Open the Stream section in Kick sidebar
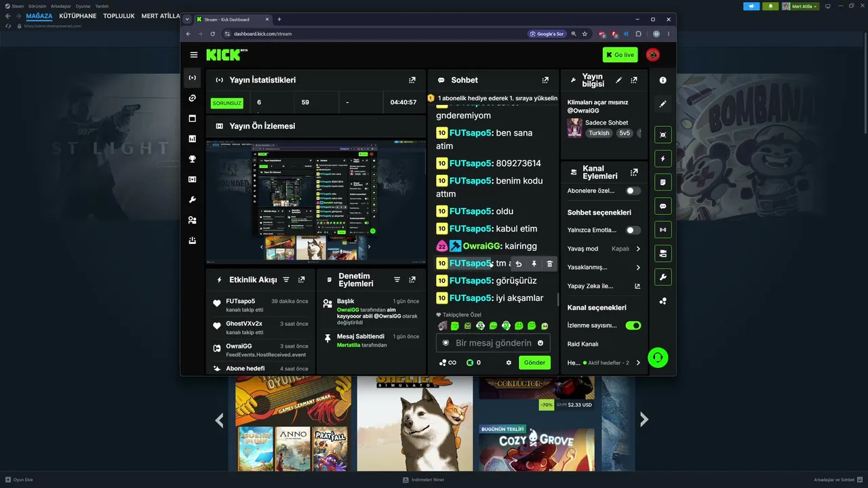The height and width of the screenshot is (488, 868). tap(193, 78)
